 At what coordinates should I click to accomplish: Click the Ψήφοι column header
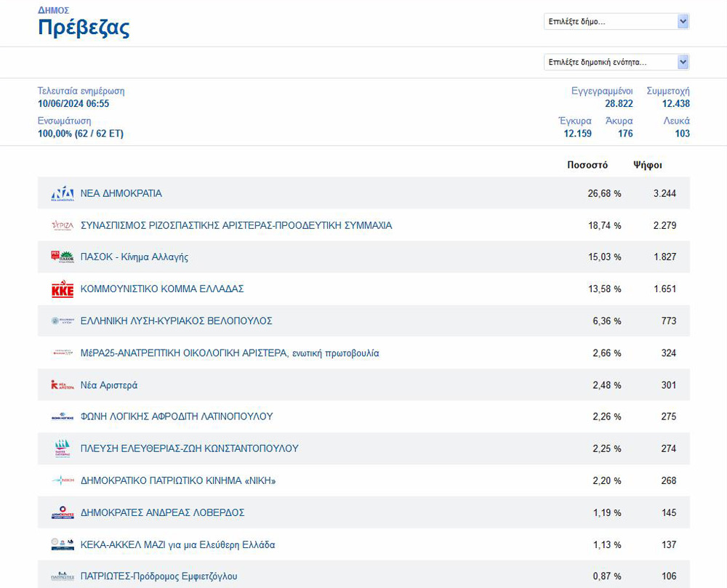[x=647, y=165]
